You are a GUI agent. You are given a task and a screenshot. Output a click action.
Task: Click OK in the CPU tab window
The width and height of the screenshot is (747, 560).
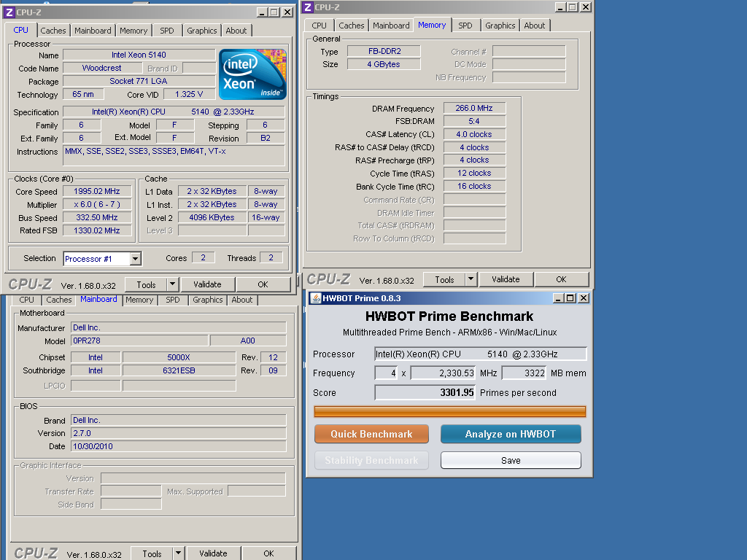pyautogui.click(x=263, y=284)
